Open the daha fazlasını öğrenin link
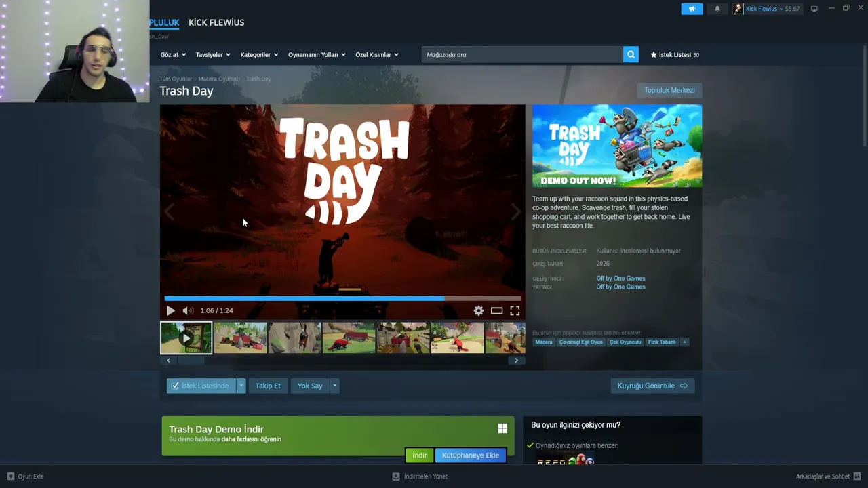 point(252,439)
